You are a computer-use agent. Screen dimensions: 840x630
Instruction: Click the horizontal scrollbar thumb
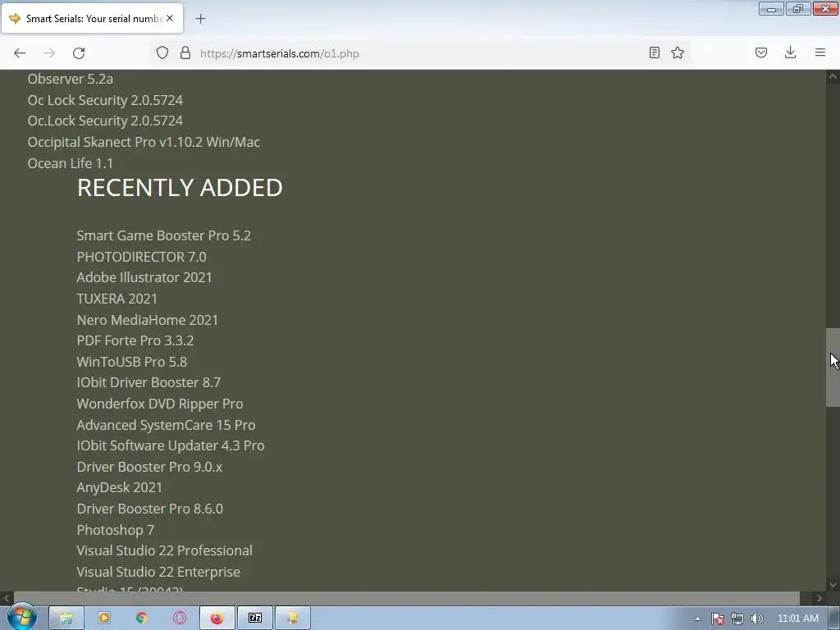(x=407, y=598)
